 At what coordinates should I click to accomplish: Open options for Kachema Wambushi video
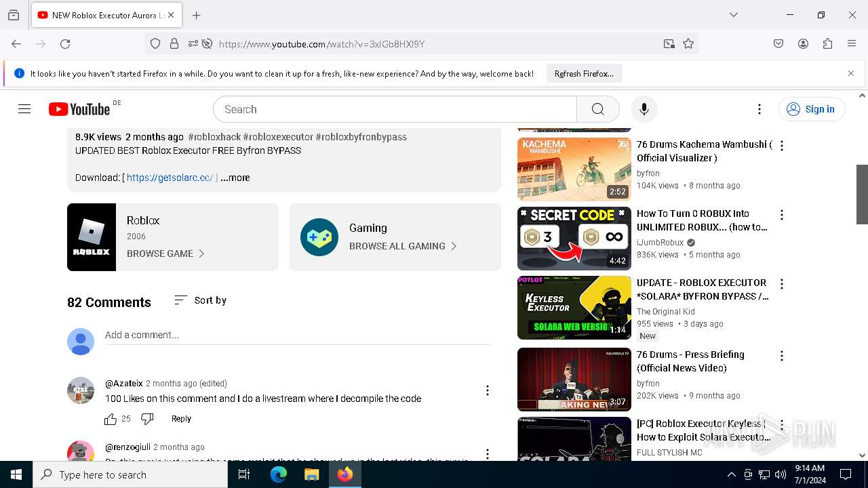tap(782, 146)
